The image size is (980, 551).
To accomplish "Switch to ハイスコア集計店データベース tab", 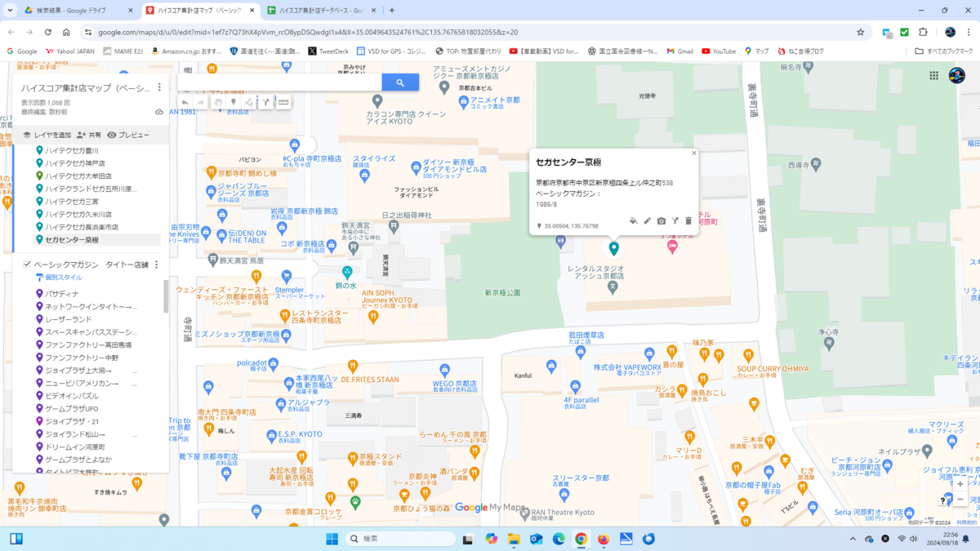I will pyautogui.click(x=323, y=11).
